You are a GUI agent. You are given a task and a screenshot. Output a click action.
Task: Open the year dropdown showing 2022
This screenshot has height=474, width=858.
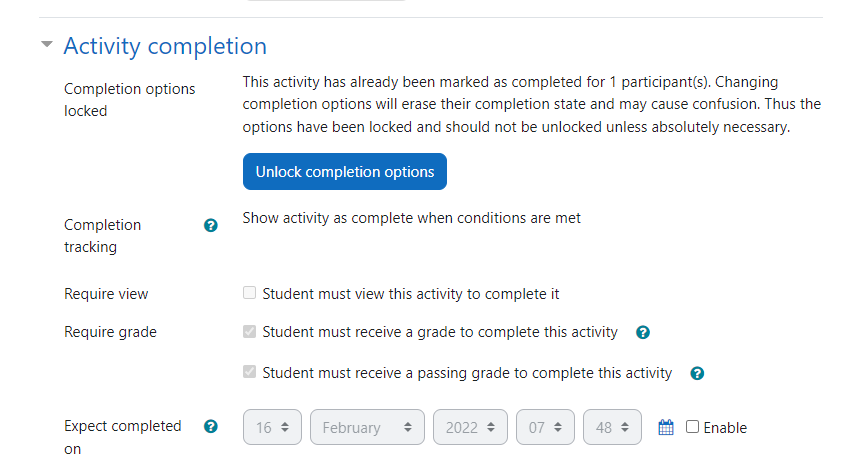coord(471,427)
